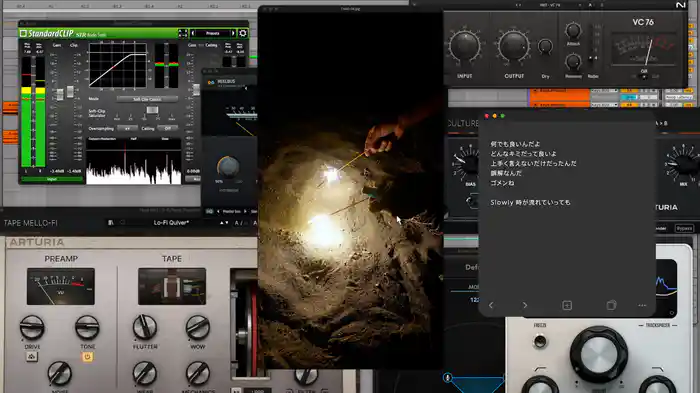Select VC 76 A comparison slot

590,5
